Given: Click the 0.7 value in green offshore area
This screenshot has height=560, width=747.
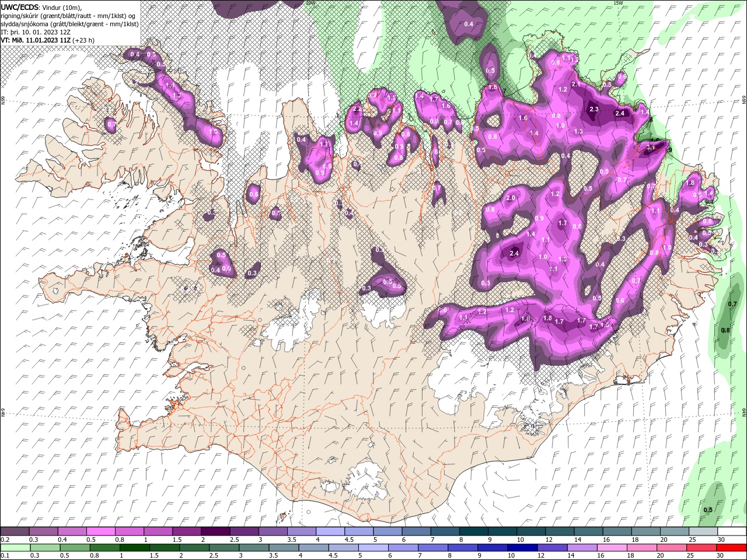Looking at the screenshot, I should [x=734, y=304].
